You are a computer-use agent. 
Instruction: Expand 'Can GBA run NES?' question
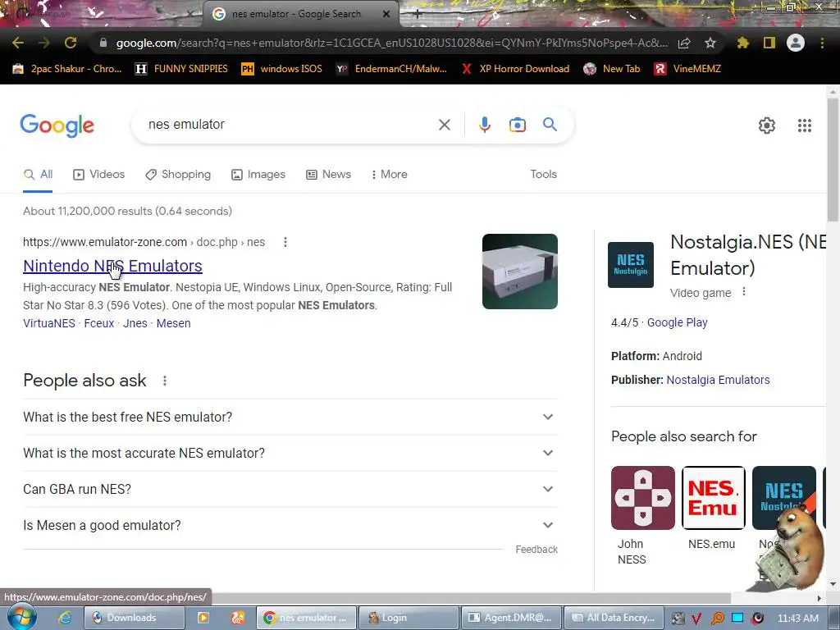[290, 489]
